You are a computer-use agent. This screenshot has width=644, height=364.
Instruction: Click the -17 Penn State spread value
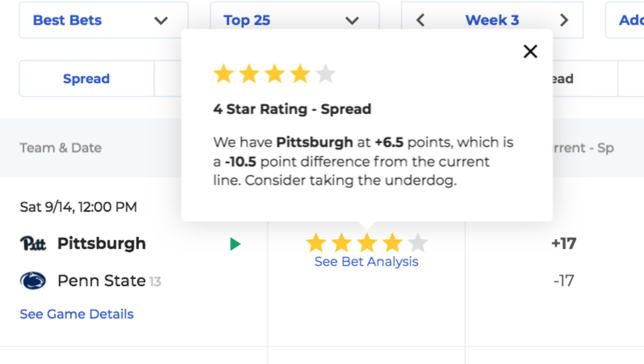[x=564, y=281]
